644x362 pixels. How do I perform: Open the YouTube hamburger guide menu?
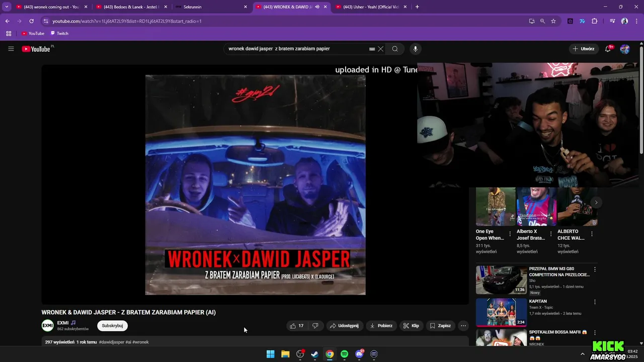pyautogui.click(x=11, y=49)
